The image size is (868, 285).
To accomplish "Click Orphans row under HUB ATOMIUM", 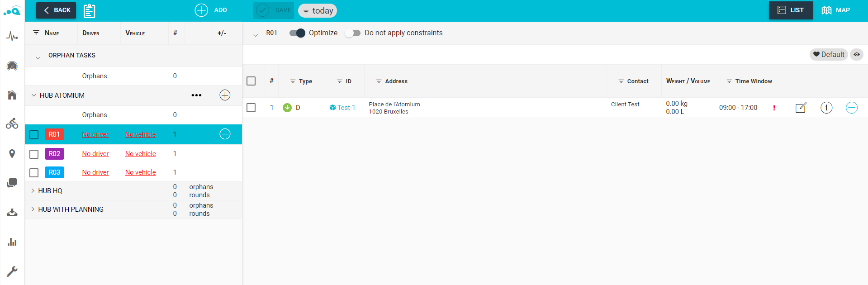I will (x=133, y=115).
